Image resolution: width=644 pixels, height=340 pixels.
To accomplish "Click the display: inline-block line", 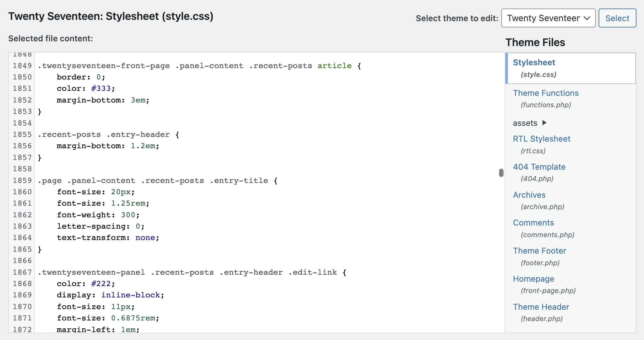I will tap(110, 295).
